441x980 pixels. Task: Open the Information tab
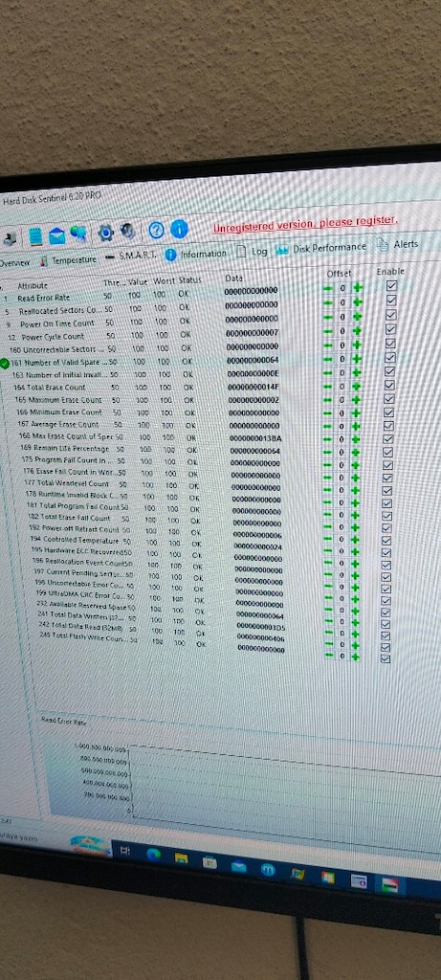tap(196, 254)
